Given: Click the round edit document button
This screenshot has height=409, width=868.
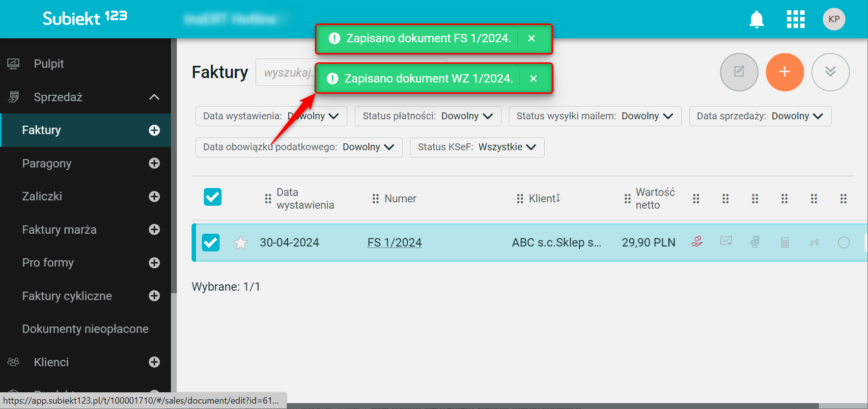Looking at the screenshot, I should pyautogui.click(x=739, y=72).
